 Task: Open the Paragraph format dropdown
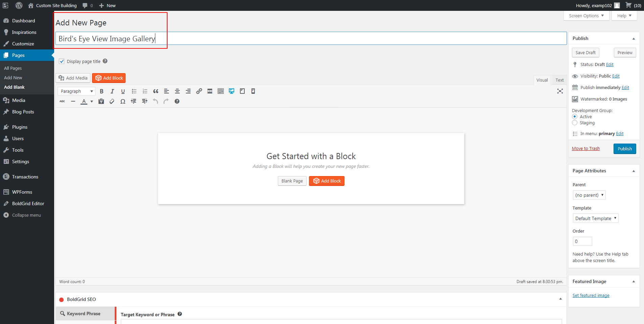(x=76, y=91)
